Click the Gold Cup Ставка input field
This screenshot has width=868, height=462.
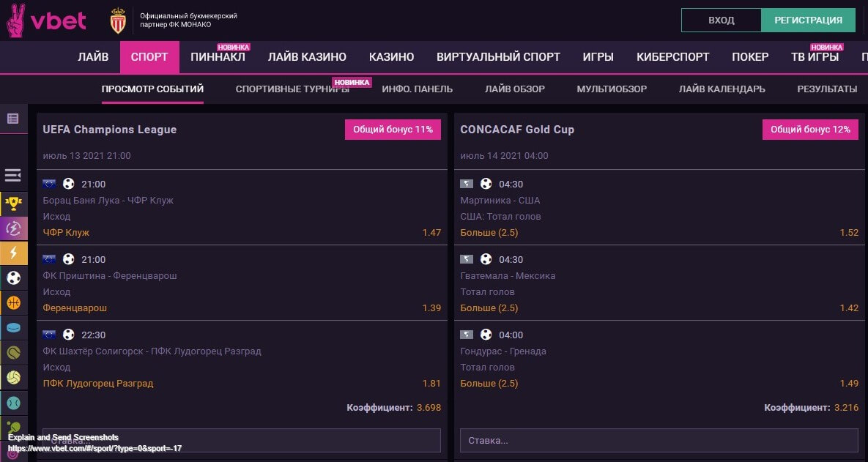pos(659,441)
